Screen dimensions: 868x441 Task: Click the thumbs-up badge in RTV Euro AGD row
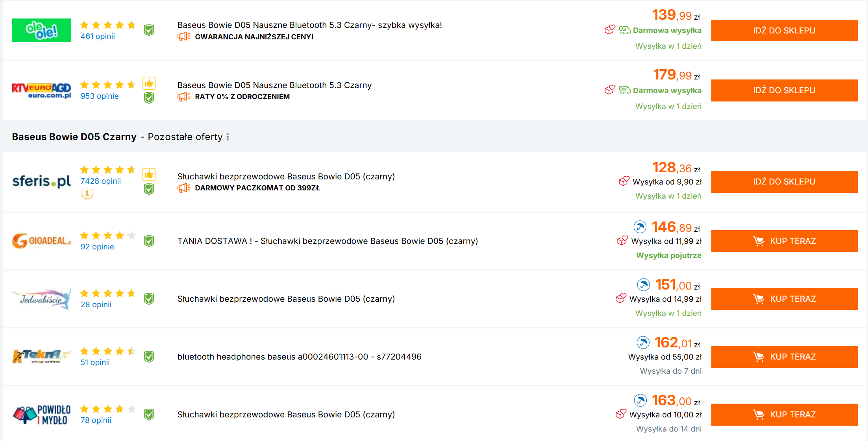pos(149,83)
